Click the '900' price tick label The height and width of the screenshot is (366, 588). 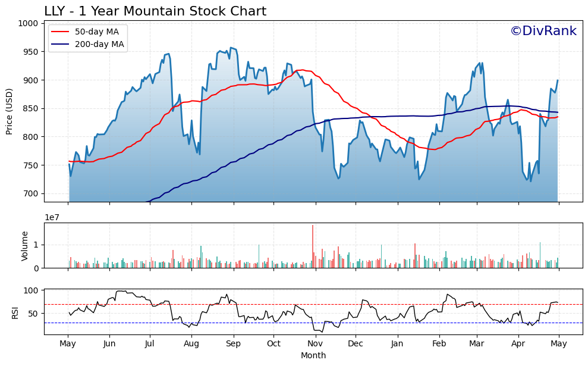coord(31,80)
